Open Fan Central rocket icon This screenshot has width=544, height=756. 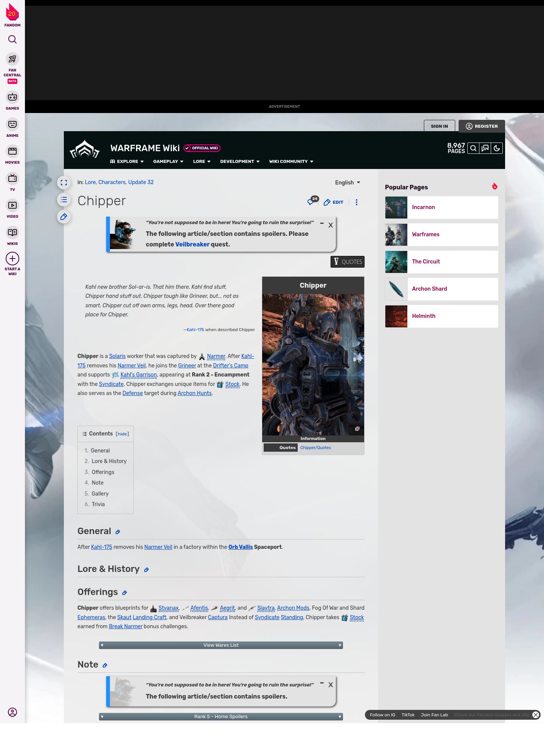coord(12,59)
